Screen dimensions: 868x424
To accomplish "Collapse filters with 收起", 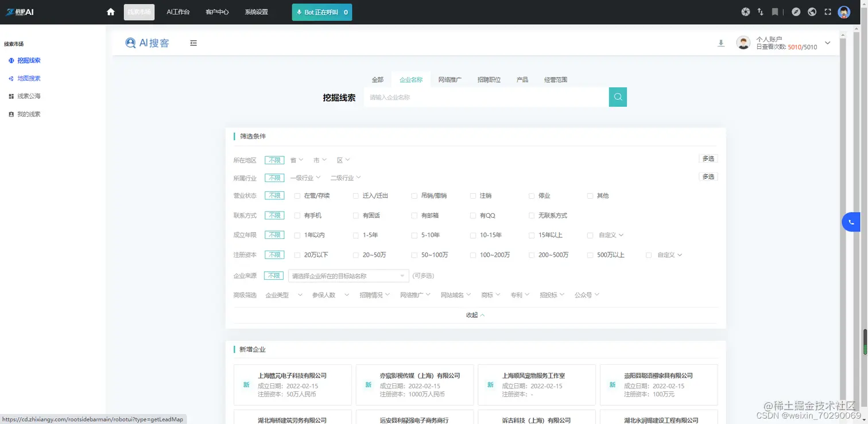I will (475, 315).
